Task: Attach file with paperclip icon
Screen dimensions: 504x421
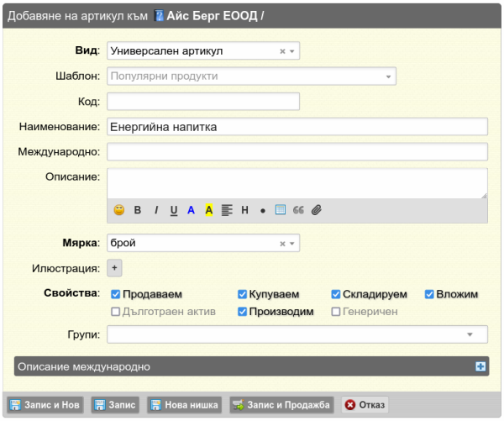Action: 317,210
